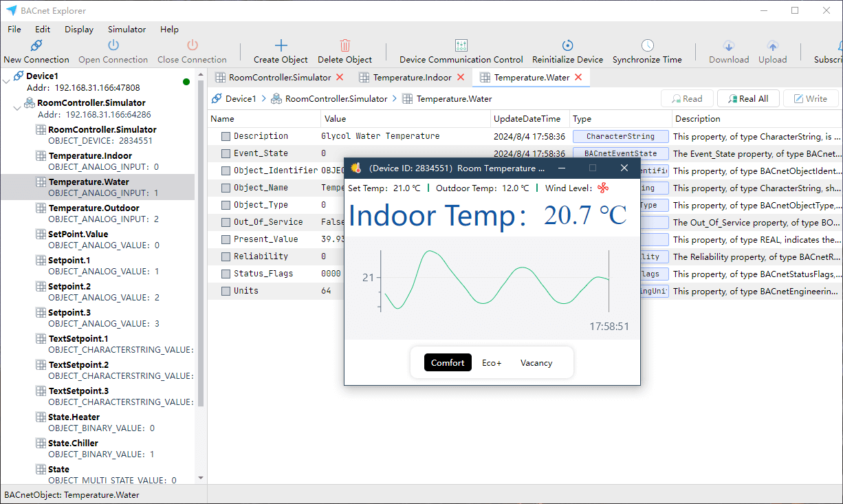Image resolution: width=843 pixels, height=504 pixels.
Task: Collapse the RoomController.Simulator tree node
Action: click(x=17, y=108)
